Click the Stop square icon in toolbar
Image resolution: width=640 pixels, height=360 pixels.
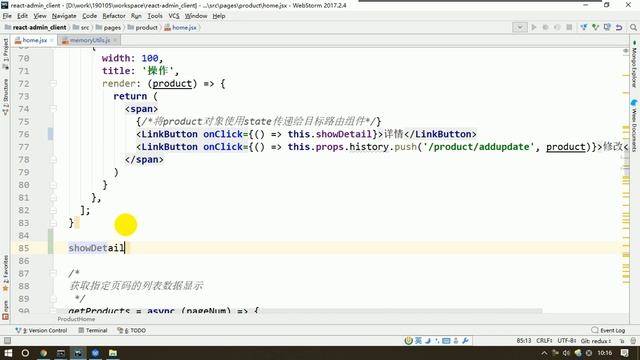pos(569,27)
